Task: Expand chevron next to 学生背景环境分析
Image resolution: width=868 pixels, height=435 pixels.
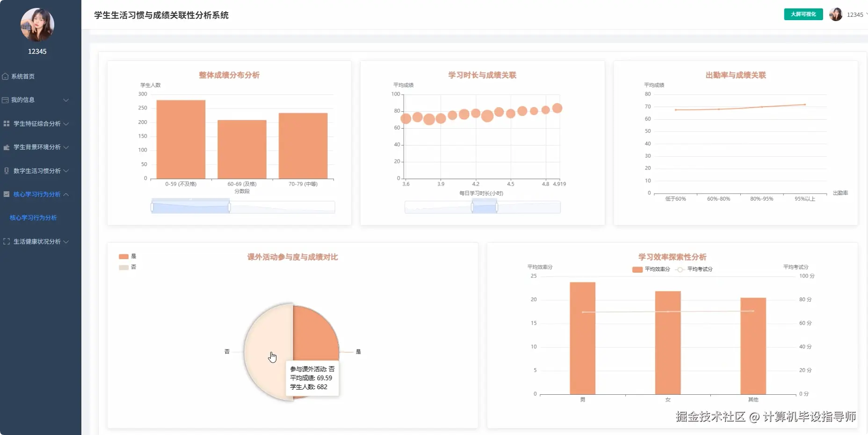Action: 66,147
